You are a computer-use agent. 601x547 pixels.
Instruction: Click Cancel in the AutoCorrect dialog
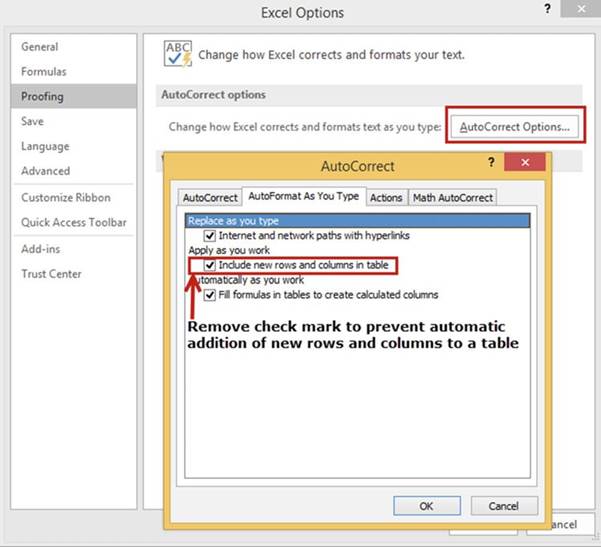(505, 506)
